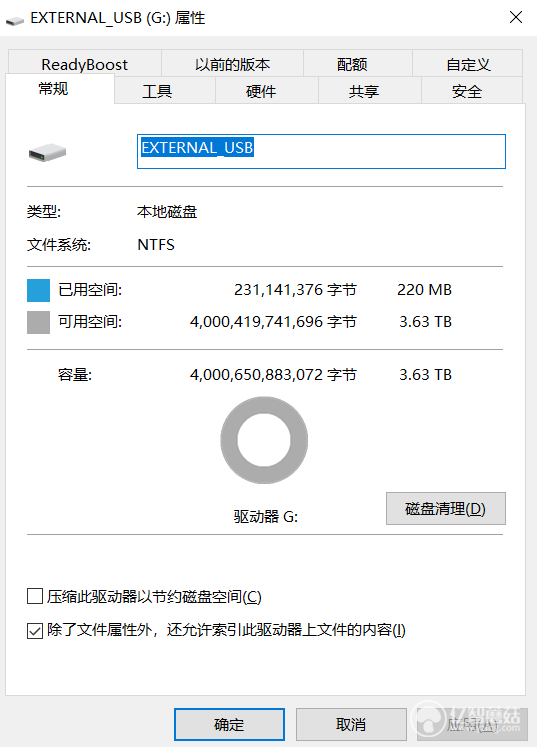Screen dimensions: 537x747
Task: Uncheck the allow file content indexing checkbox
Action: (35, 630)
